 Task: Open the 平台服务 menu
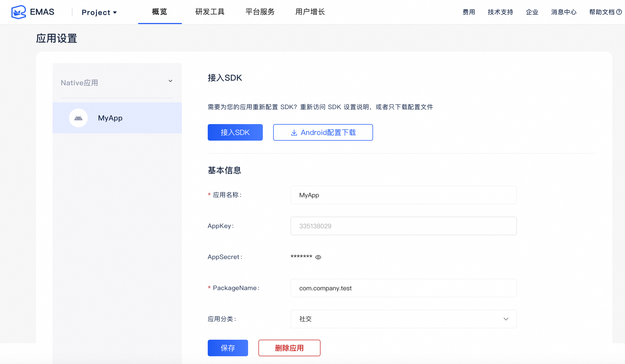pyautogui.click(x=260, y=12)
